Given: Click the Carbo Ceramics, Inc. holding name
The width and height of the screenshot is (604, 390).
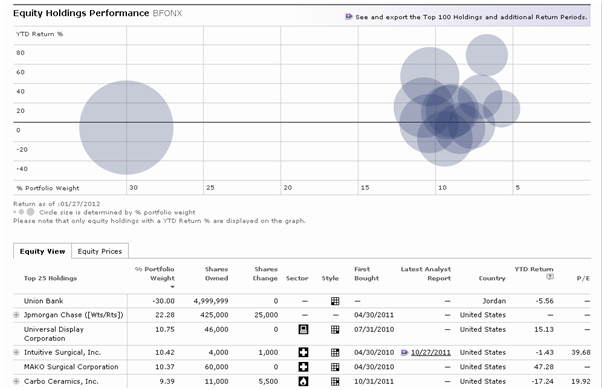Looking at the screenshot, I should pyautogui.click(x=61, y=382).
